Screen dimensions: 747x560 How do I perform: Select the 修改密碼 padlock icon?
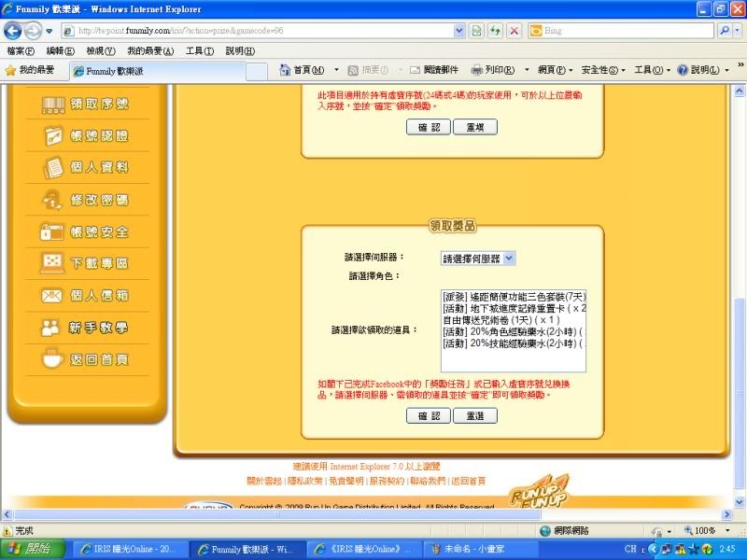click(x=53, y=201)
